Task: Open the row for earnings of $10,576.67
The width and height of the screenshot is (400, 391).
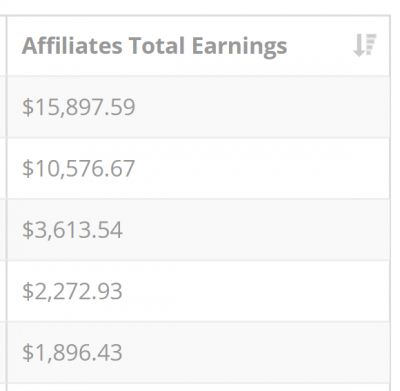Action: pyautogui.click(x=198, y=168)
